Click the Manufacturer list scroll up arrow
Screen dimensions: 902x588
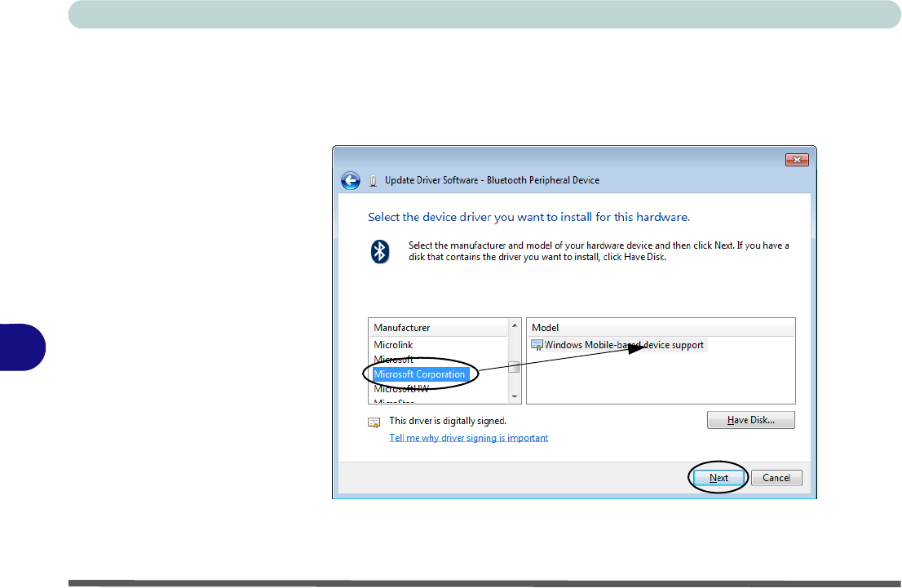(515, 325)
